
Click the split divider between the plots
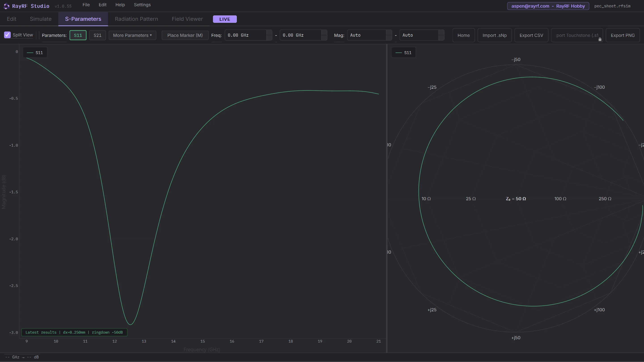(x=387, y=199)
